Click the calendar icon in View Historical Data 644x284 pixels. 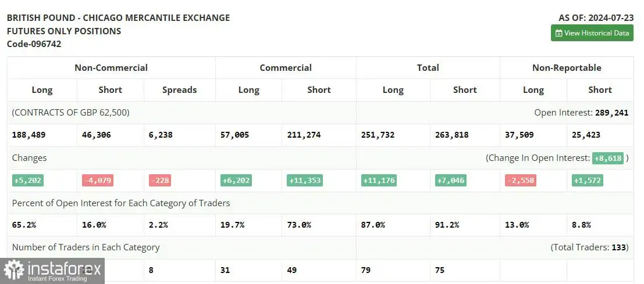[558, 33]
